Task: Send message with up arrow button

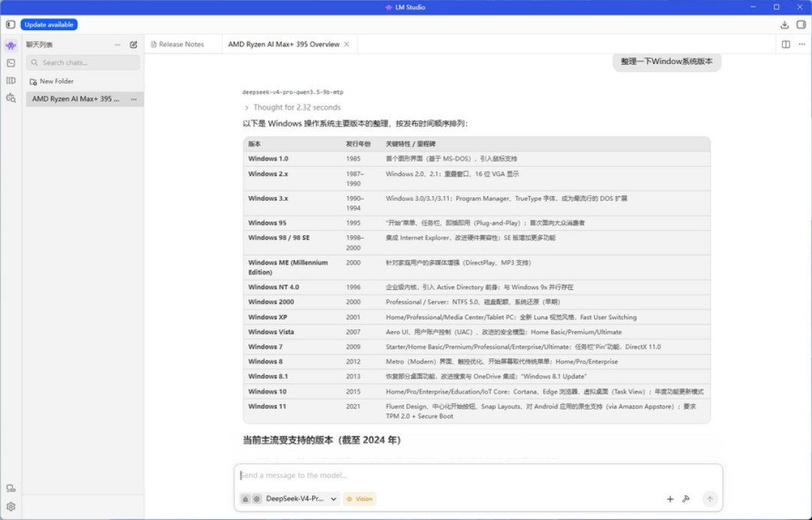Action: tap(710, 499)
